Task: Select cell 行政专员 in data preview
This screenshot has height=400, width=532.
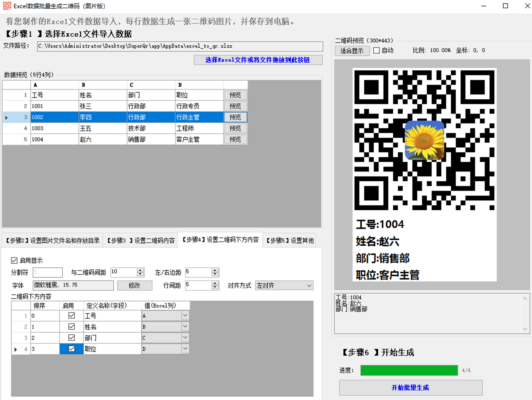Action: pos(199,106)
